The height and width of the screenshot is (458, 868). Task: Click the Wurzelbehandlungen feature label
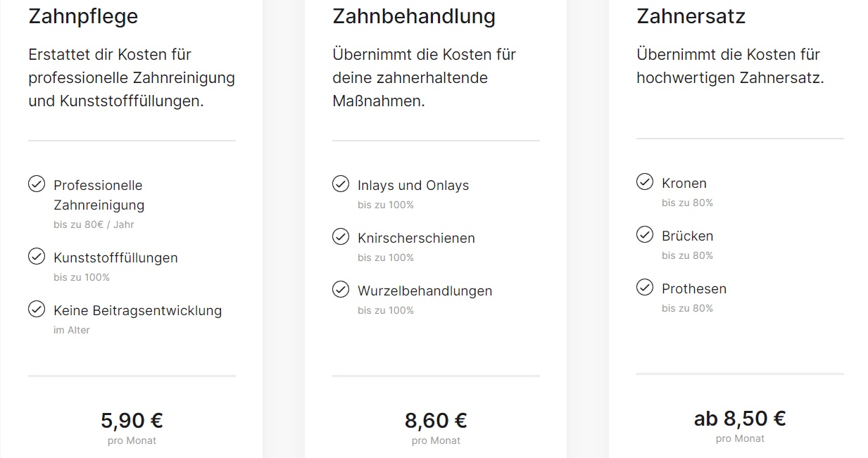click(424, 291)
